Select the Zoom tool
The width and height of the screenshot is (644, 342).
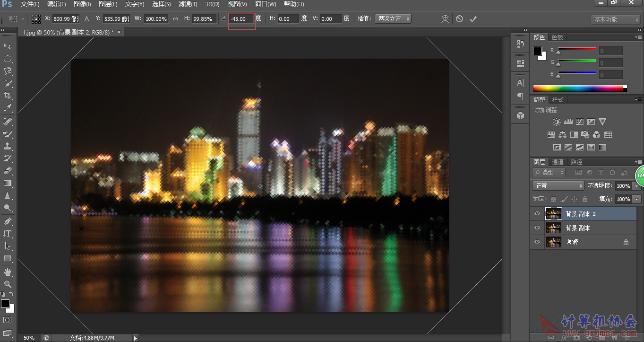point(8,284)
